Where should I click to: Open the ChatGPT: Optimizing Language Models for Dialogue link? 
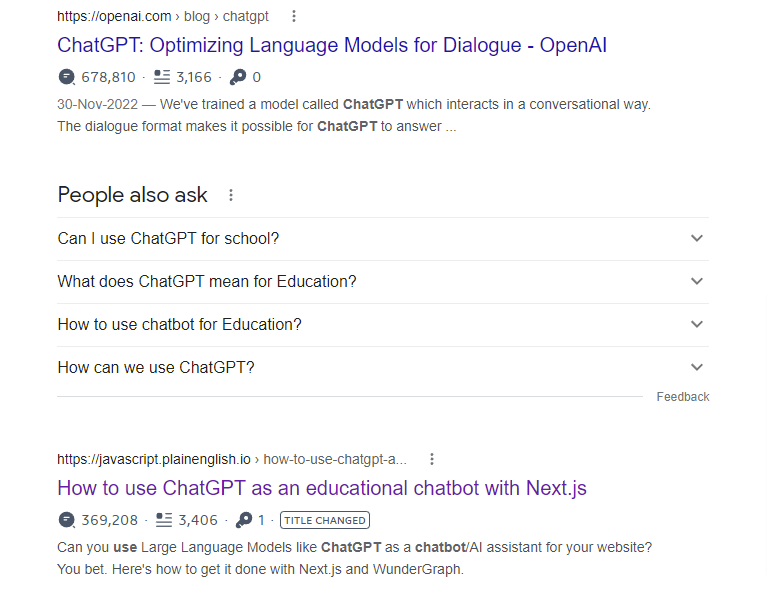click(332, 45)
